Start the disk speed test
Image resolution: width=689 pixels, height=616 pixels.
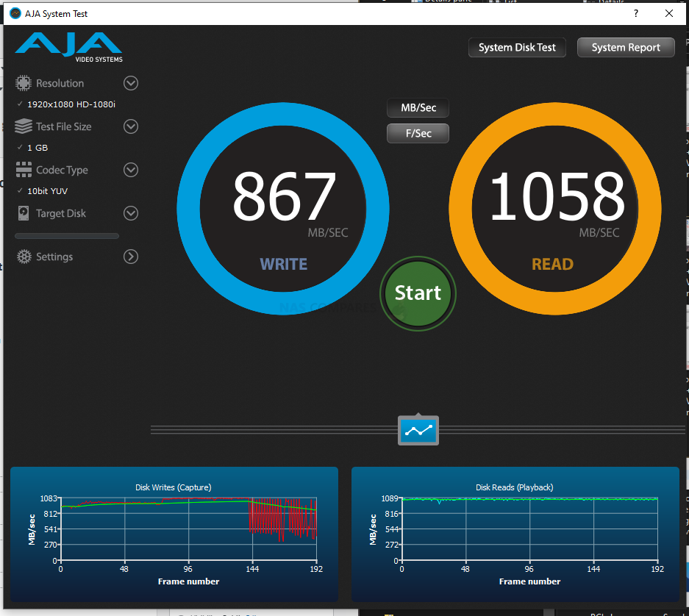418,293
